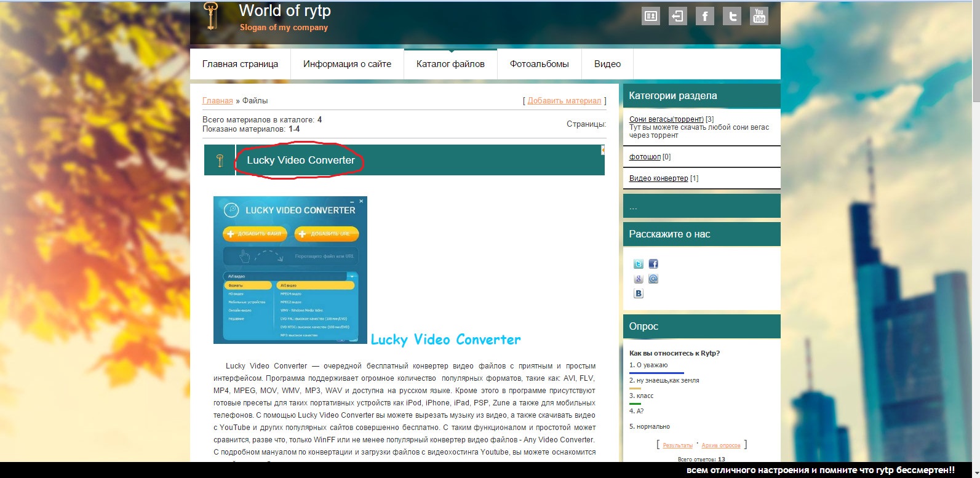Click Архив опросов link
This screenshot has width=980, height=478.
[x=721, y=445]
